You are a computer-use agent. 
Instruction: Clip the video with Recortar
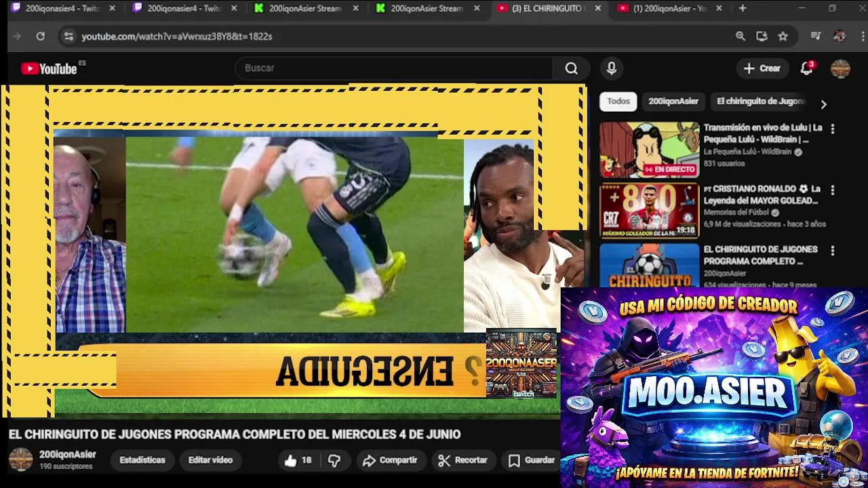click(463, 460)
